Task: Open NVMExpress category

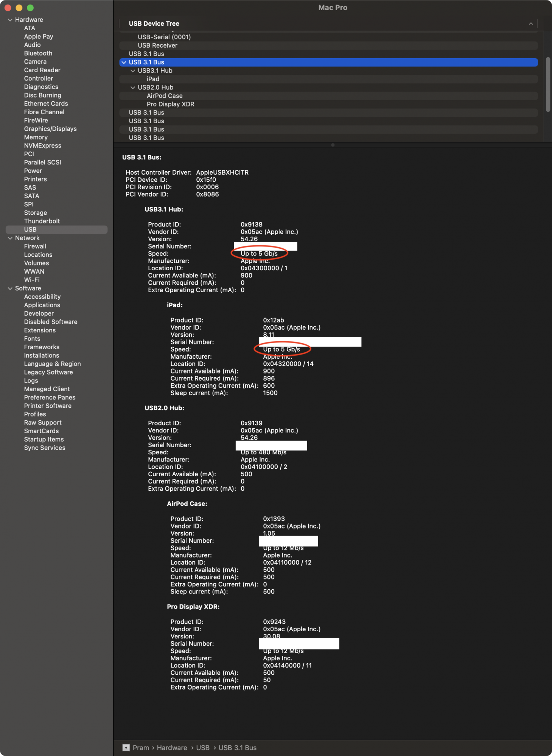Action: (x=43, y=146)
